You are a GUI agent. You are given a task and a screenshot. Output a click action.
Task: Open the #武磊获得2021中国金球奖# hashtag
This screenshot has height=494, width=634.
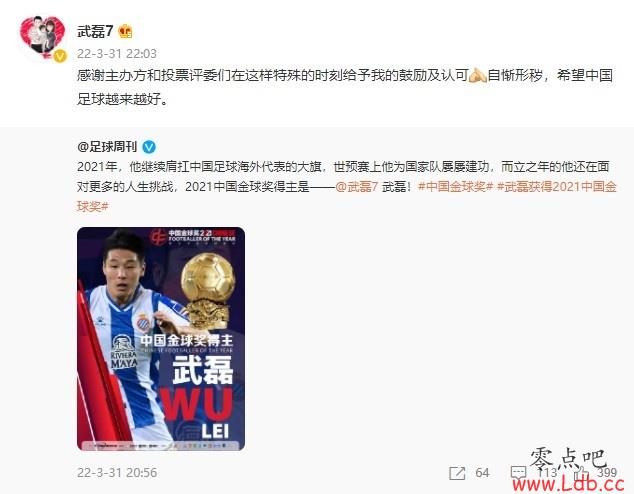tap(347, 196)
